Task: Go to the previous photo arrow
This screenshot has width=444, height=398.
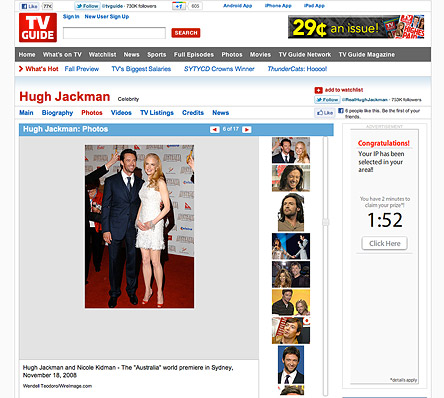Action: 214,129
